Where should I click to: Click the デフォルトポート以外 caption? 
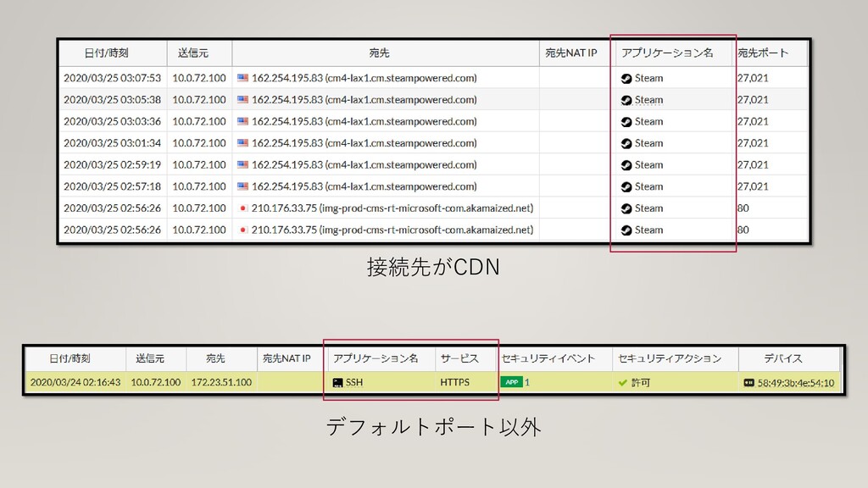pyautogui.click(x=433, y=427)
